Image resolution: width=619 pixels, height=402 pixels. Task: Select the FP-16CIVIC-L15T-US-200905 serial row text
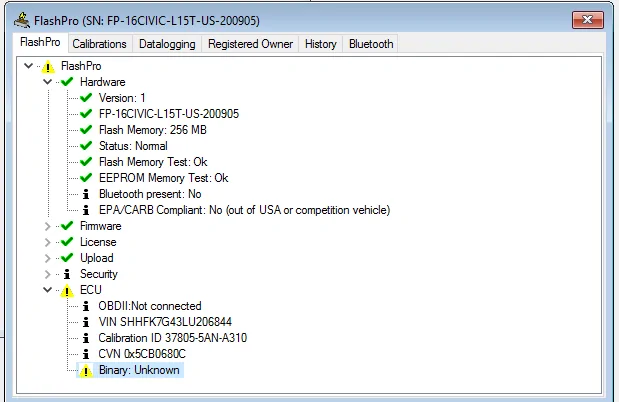coord(169,114)
